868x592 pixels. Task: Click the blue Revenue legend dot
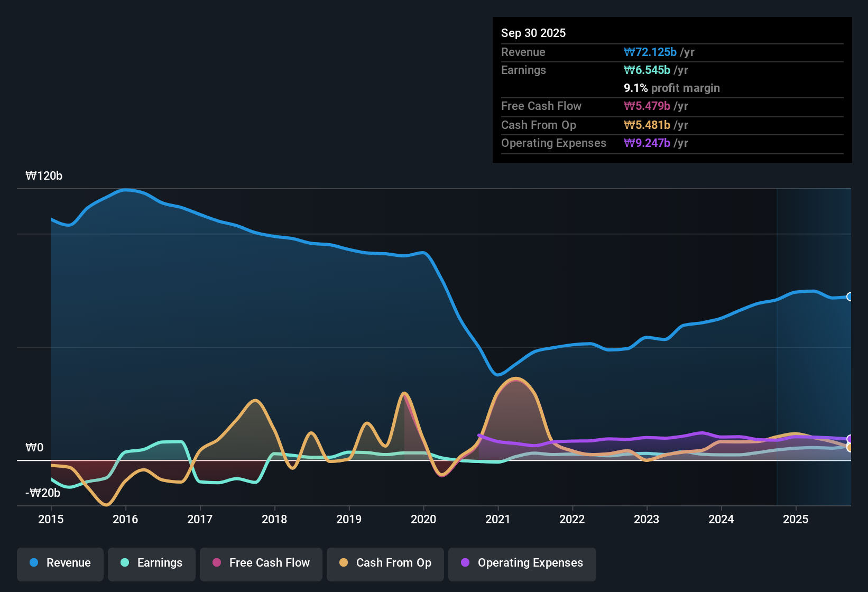(x=33, y=563)
